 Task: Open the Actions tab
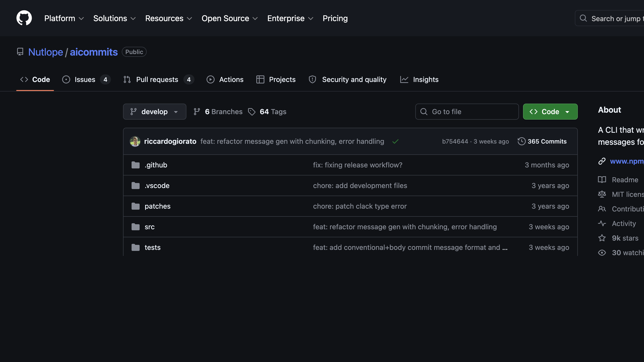tap(225, 79)
